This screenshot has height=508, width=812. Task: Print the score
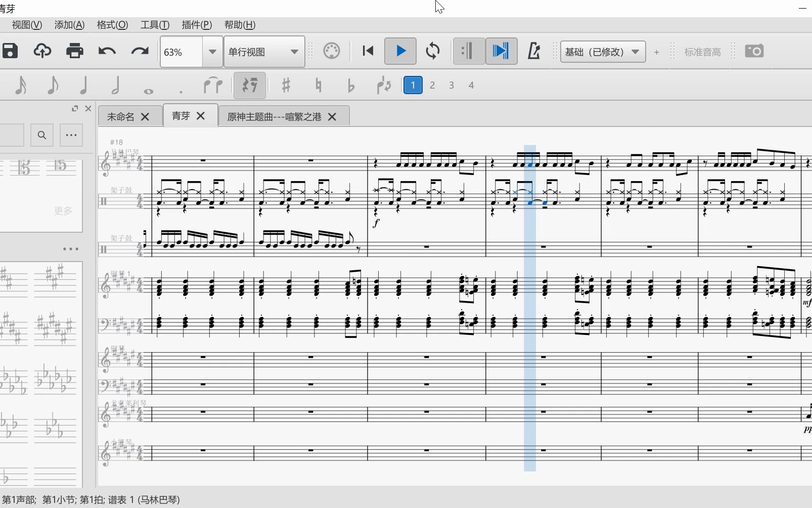tap(75, 51)
